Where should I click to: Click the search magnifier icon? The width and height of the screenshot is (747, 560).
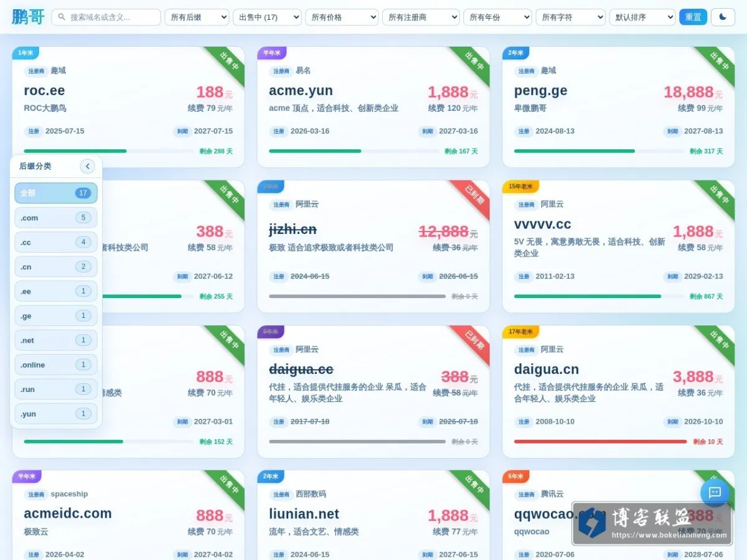[62, 17]
